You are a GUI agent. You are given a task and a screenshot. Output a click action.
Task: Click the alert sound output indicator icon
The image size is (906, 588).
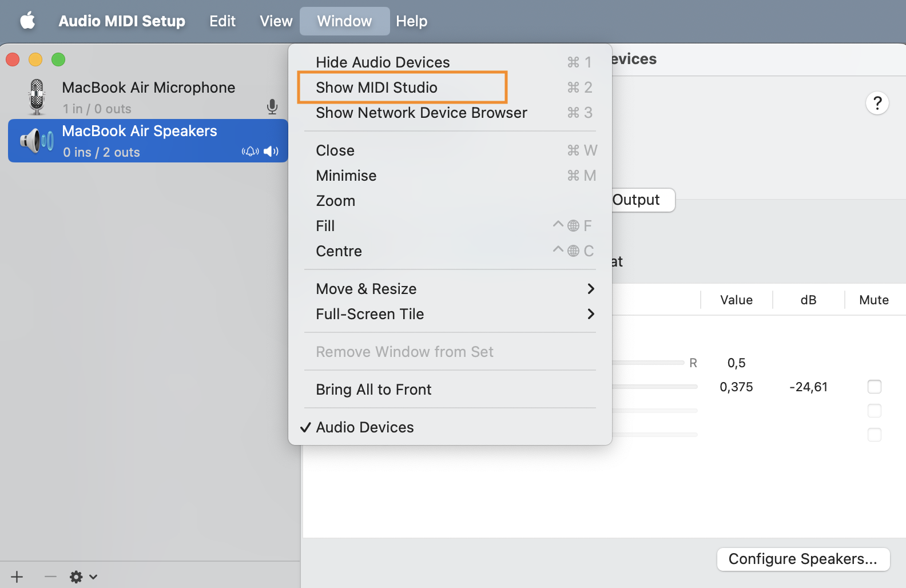point(251,152)
